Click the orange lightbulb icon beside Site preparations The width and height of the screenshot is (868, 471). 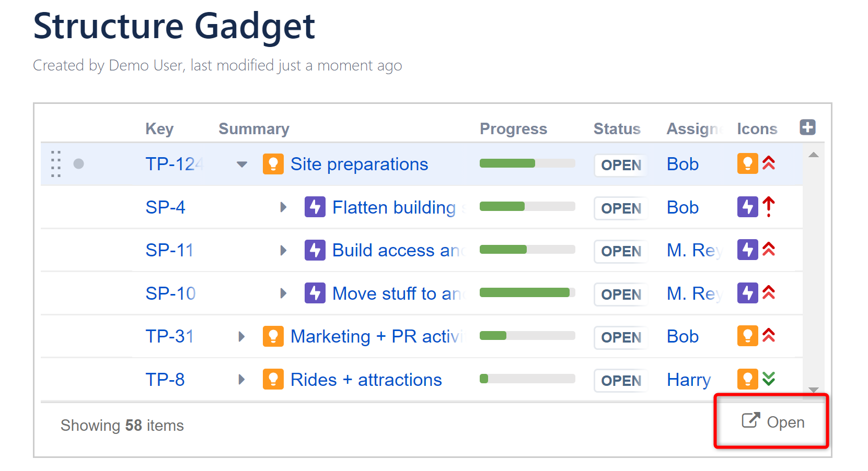[x=273, y=164]
